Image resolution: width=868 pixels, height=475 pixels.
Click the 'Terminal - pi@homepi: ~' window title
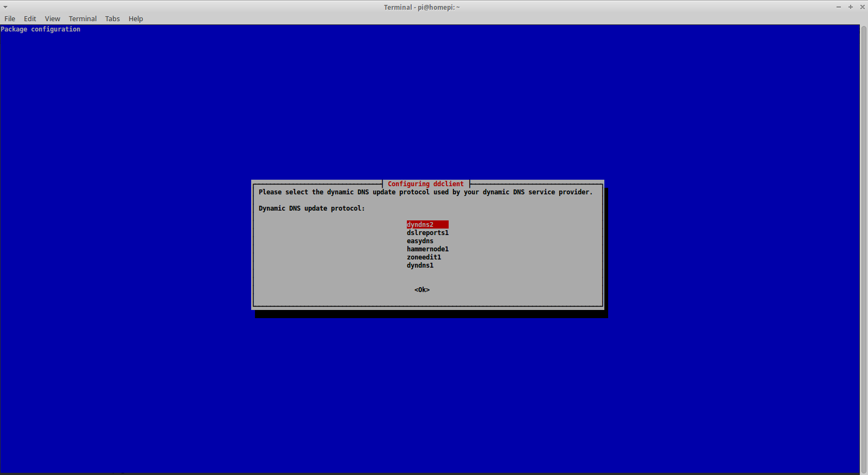click(x=422, y=7)
